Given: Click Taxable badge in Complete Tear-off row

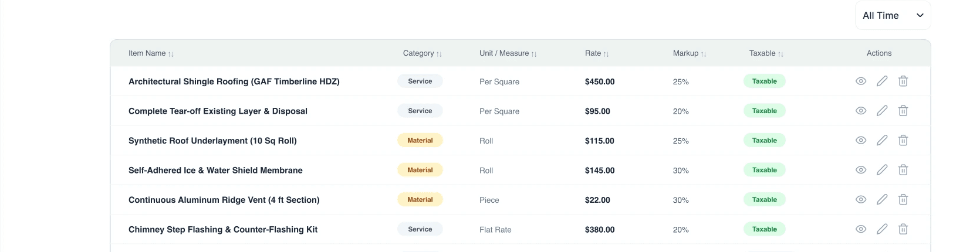Looking at the screenshot, I should pos(765,111).
